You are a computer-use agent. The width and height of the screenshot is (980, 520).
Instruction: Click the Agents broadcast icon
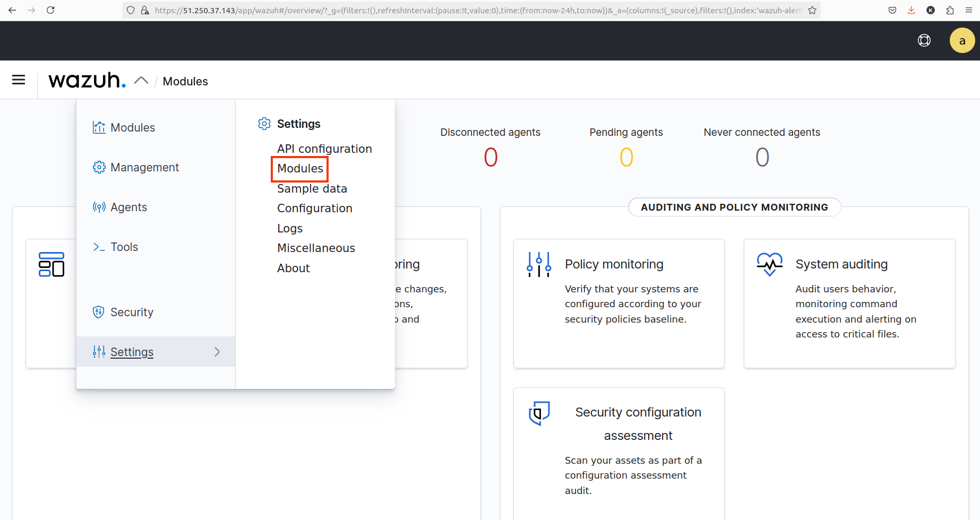[99, 207]
